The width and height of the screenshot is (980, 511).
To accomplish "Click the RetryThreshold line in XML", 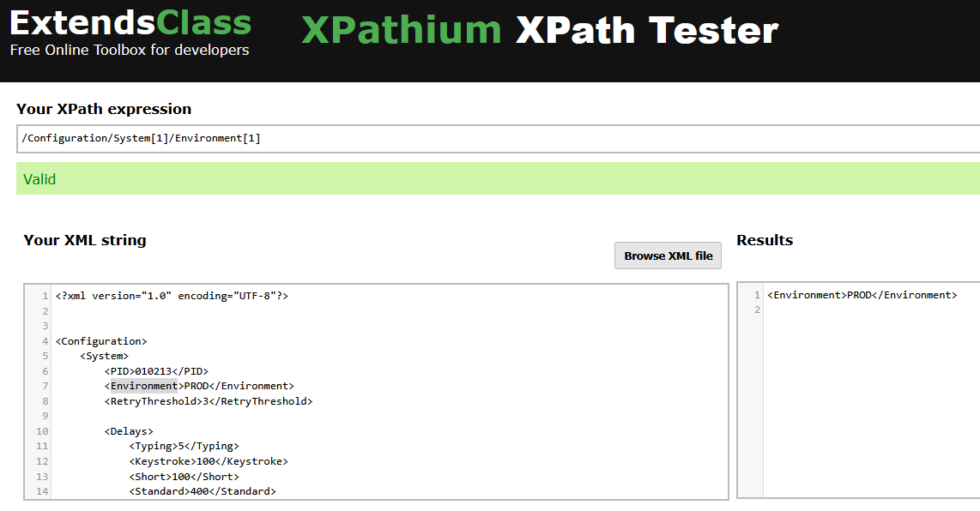I will pos(209,401).
